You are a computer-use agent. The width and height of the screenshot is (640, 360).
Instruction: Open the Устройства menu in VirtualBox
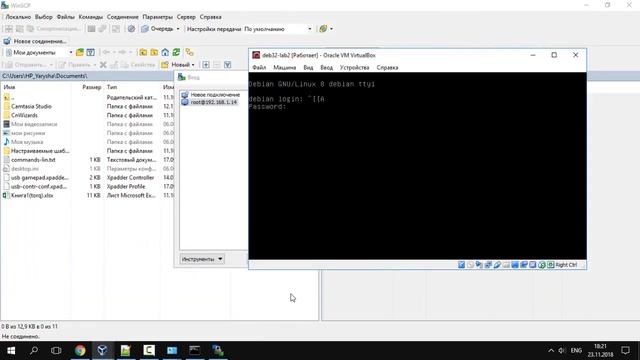354,67
